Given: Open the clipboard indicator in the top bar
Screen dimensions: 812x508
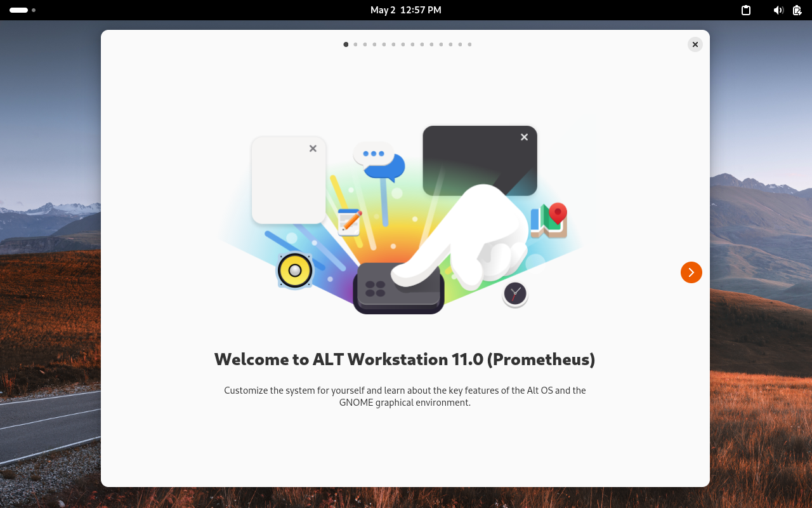Looking at the screenshot, I should click(x=746, y=10).
